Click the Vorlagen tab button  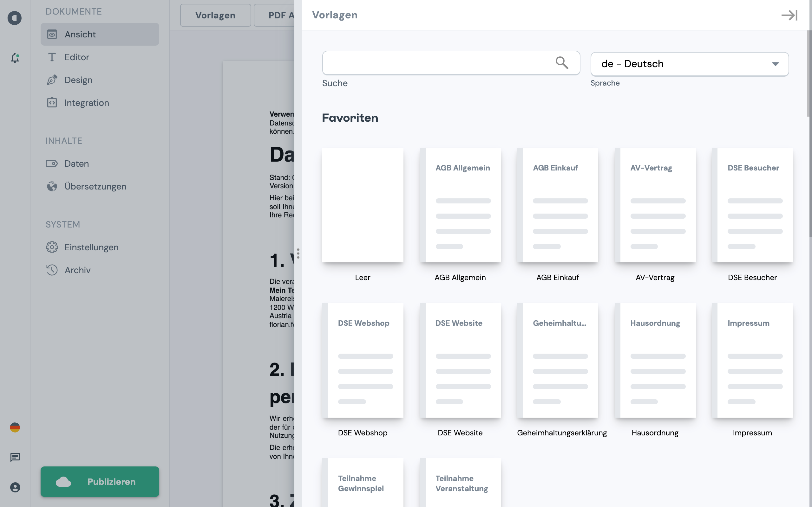(215, 15)
